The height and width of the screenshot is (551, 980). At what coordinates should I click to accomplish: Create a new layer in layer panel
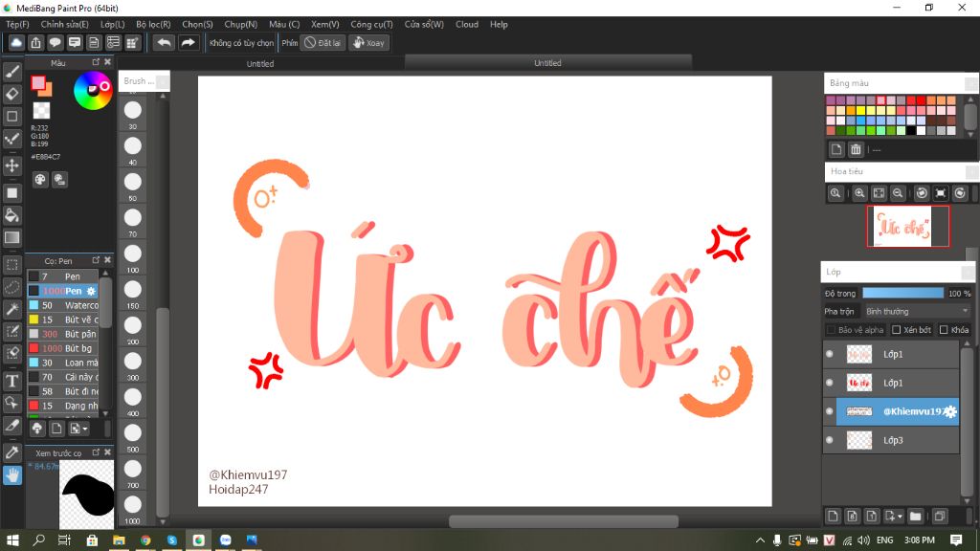point(833,516)
